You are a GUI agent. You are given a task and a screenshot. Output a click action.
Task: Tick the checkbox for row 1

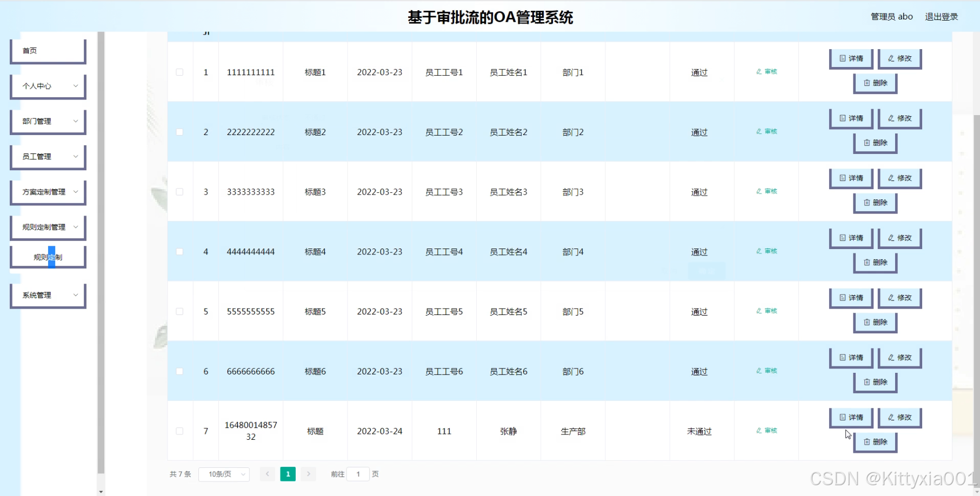tap(179, 72)
